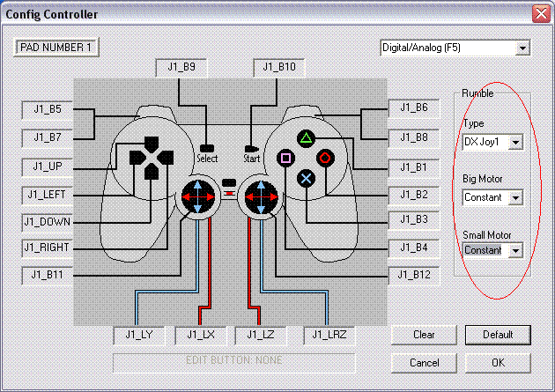Click the J1_B12 mapping field
555x392 pixels.
[414, 275]
